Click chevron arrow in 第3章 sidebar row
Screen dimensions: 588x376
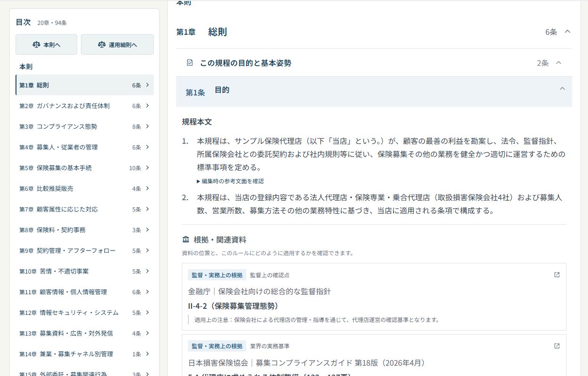tap(147, 126)
